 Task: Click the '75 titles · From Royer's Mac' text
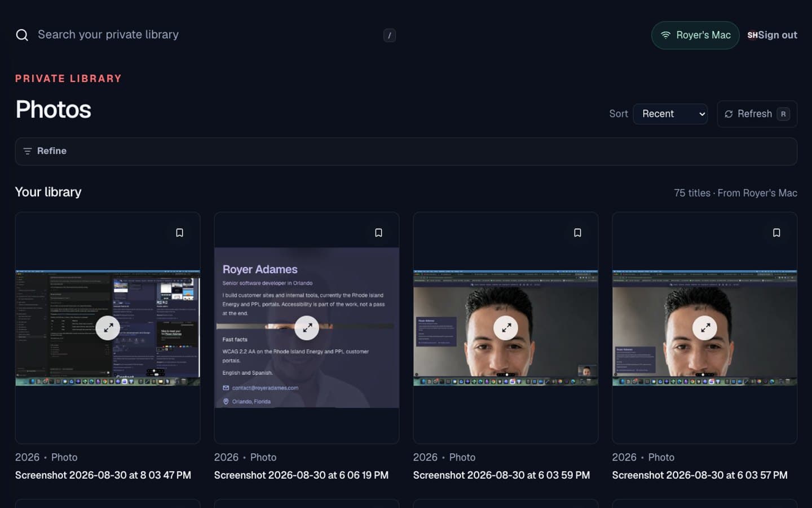point(735,193)
